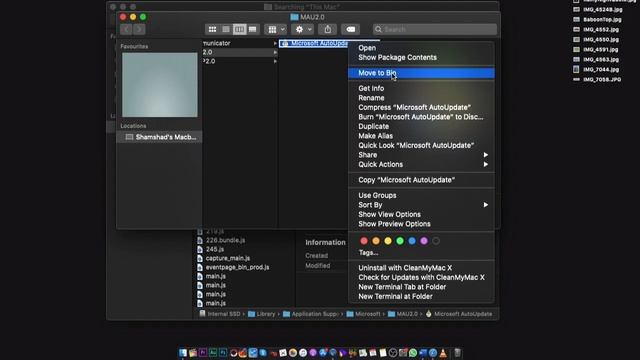
Task: Click Application Supp in path bar
Action: point(311,314)
